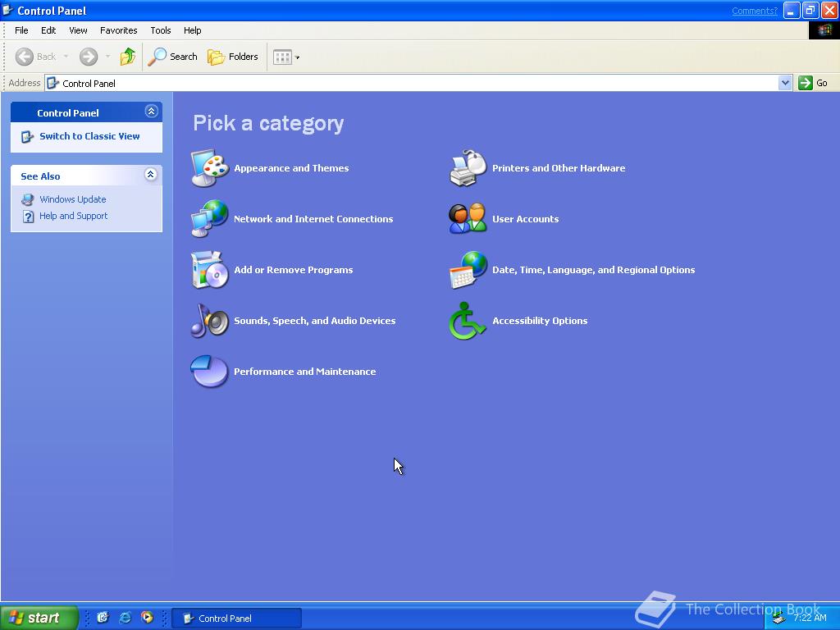Image resolution: width=840 pixels, height=630 pixels.
Task: Open the Help and Support link
Action: (73, 216)
